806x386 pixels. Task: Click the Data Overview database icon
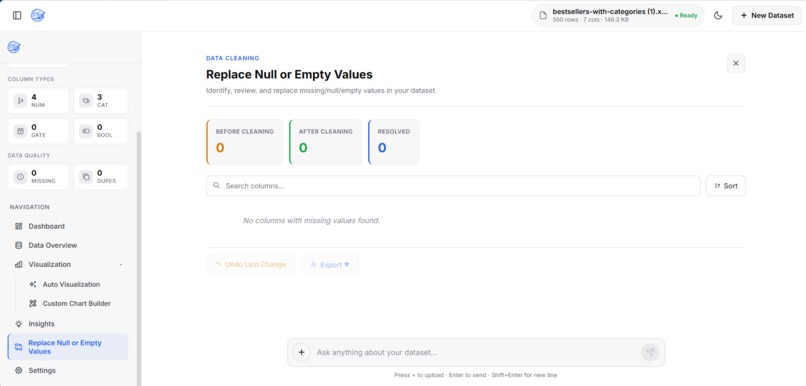point(19,245)
